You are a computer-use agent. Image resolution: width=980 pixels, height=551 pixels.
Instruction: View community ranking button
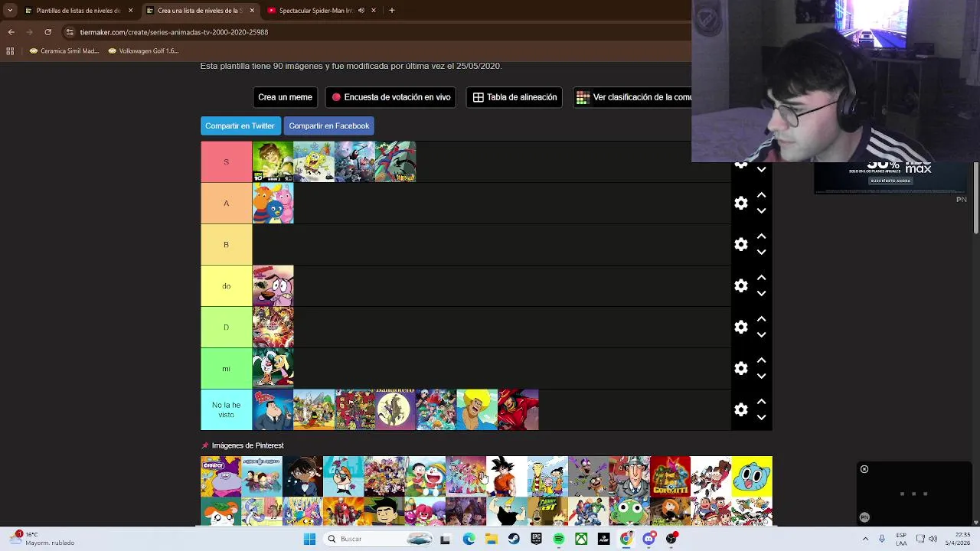coord(632,97)
